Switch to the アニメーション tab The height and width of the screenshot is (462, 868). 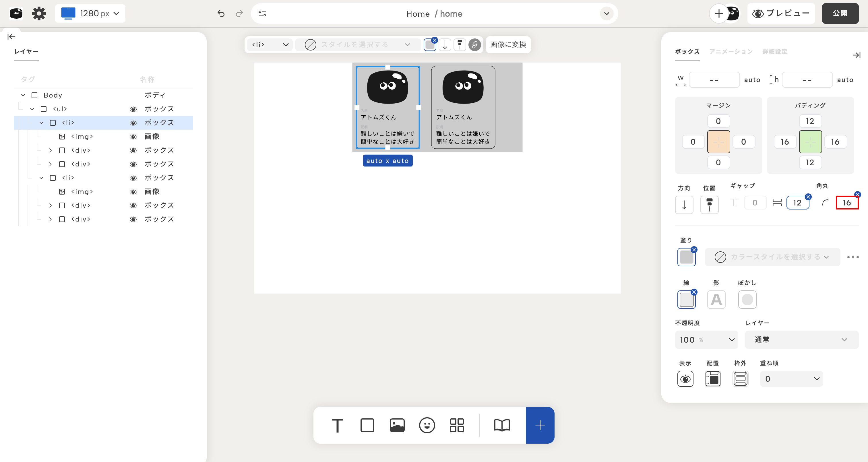[x=731, y=52]
